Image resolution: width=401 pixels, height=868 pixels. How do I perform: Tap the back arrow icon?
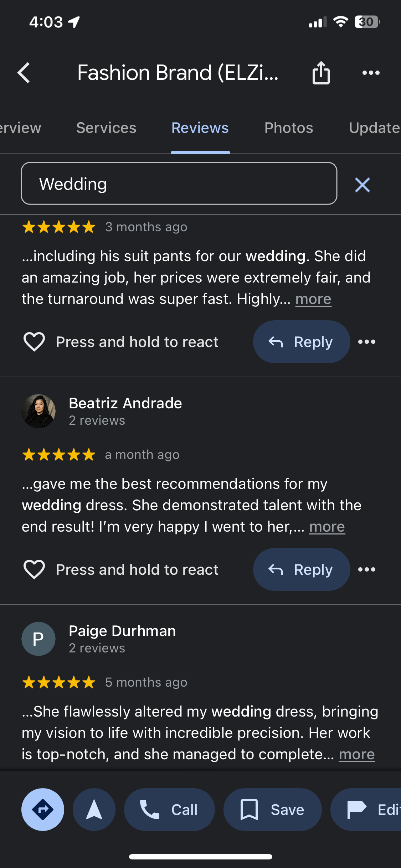click(24, 73)
